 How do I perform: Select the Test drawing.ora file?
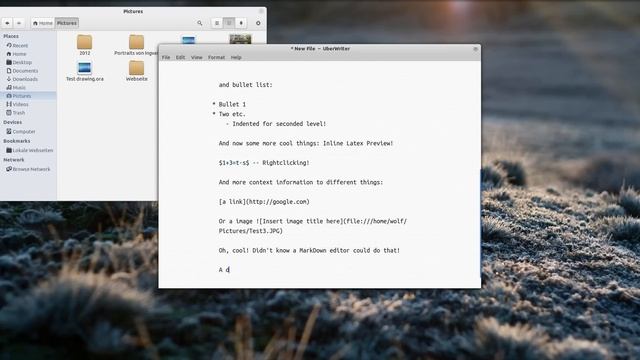click(x=84, y=71)
